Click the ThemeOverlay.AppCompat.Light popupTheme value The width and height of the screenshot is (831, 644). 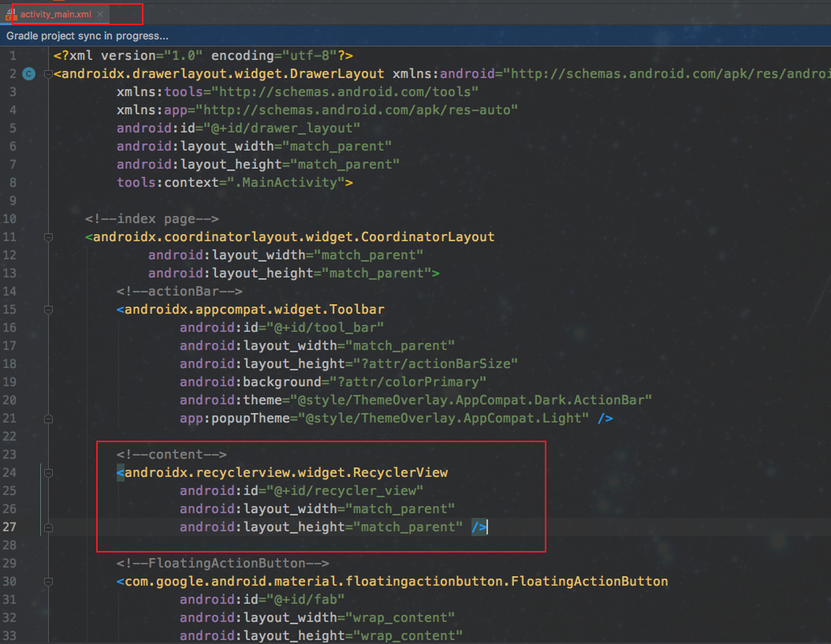pyautogui.click(x=443, y=419)
